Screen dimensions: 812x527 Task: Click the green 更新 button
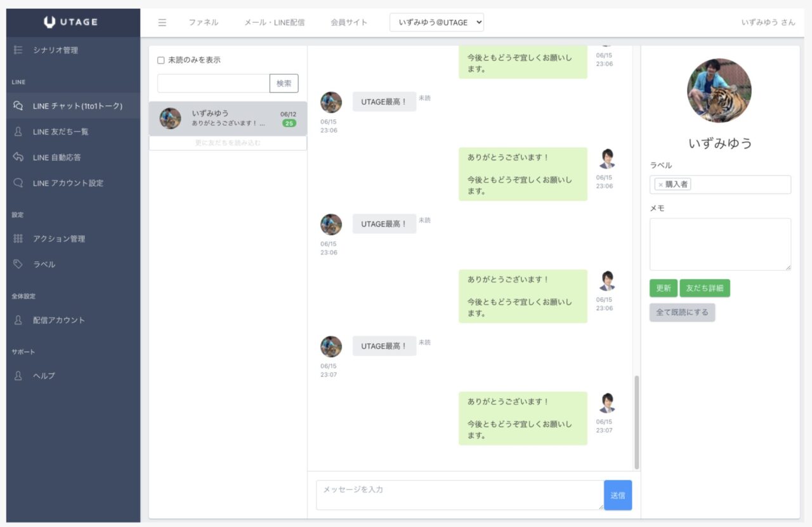tap(664, 288)
